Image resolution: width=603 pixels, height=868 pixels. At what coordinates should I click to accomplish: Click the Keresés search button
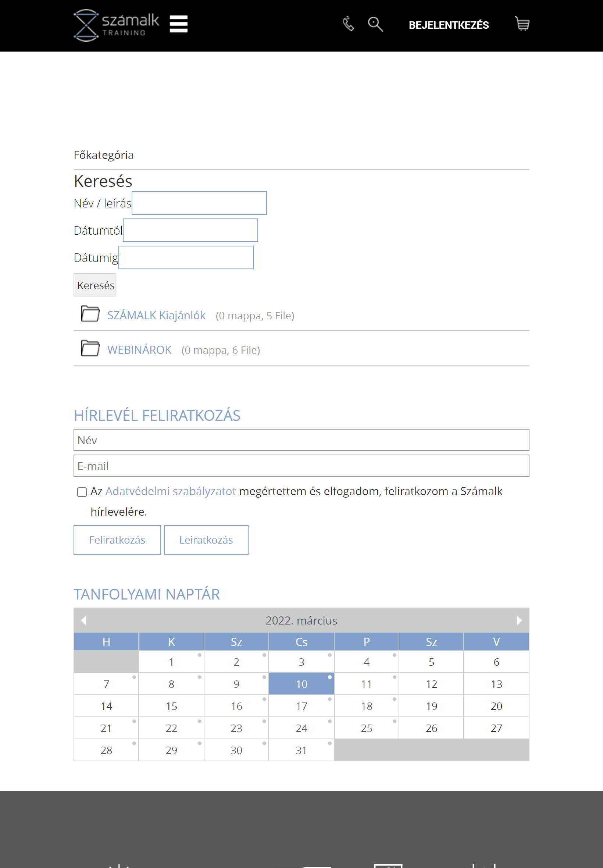coord(94,285)
